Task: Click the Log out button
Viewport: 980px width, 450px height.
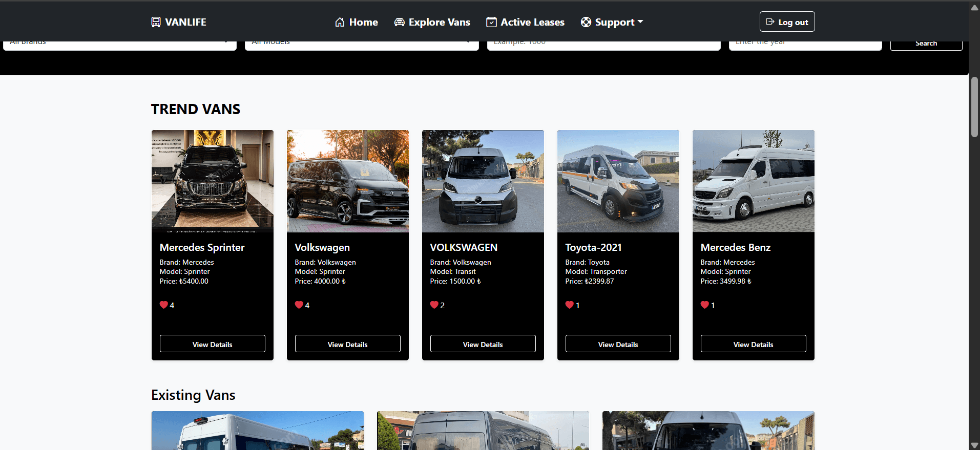Action: tap(787, 22)
